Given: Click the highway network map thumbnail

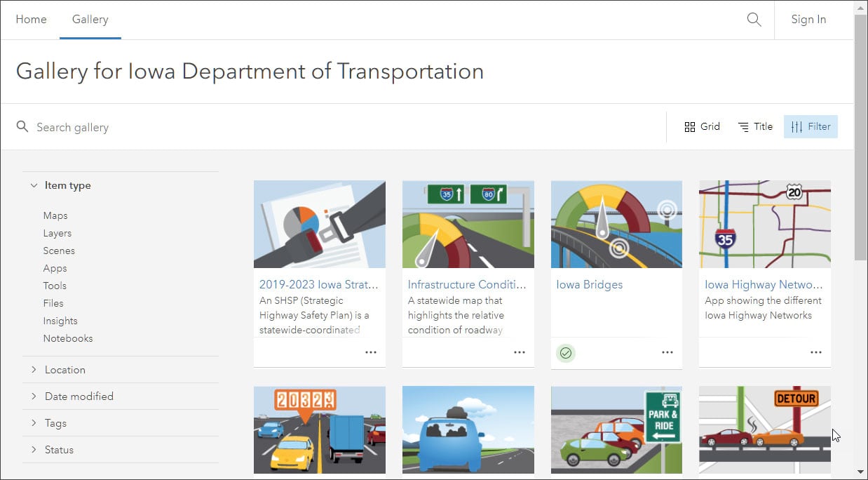Looking at the screenshot, I should [765, 225].
